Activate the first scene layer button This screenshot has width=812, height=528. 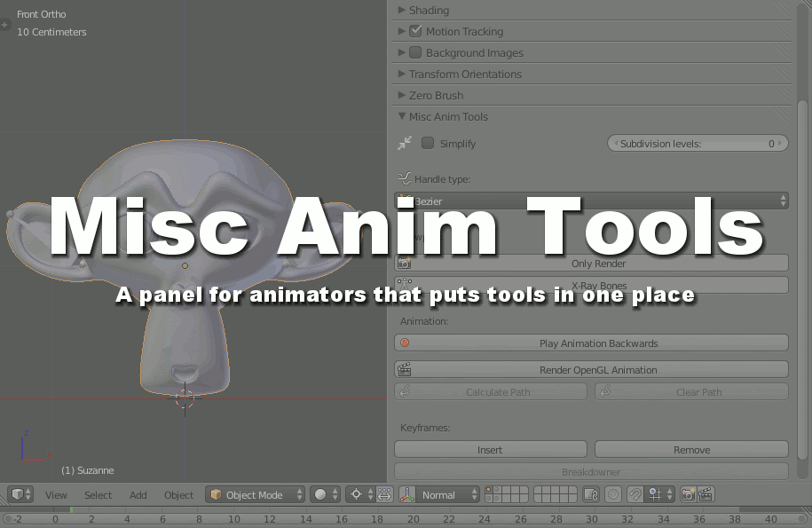(x=488, y=490)
